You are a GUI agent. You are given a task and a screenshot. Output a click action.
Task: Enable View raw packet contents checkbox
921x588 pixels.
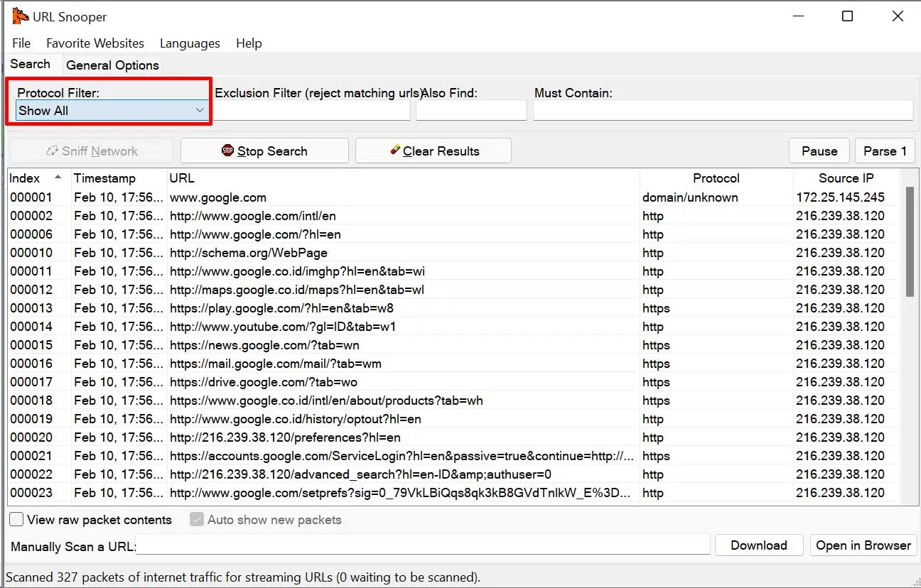(16, 520)
